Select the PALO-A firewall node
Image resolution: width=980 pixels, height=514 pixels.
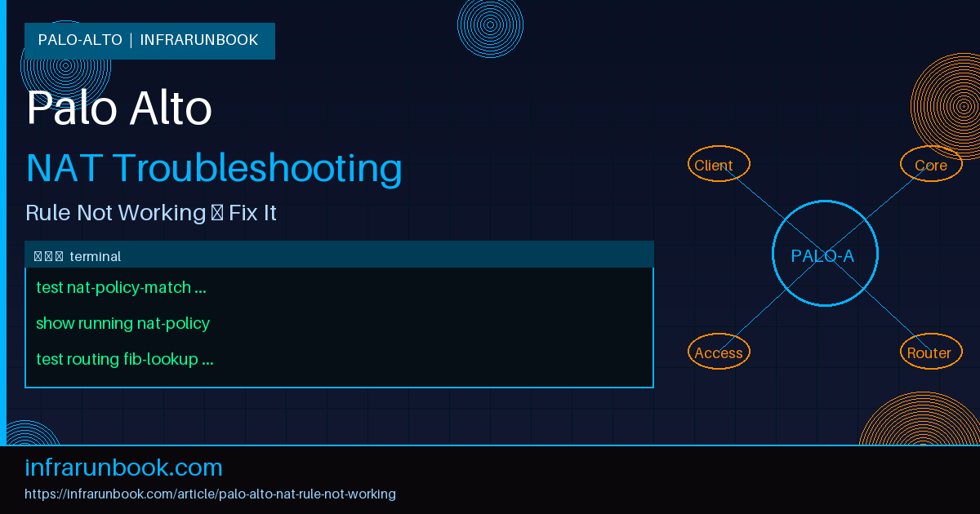825,255
